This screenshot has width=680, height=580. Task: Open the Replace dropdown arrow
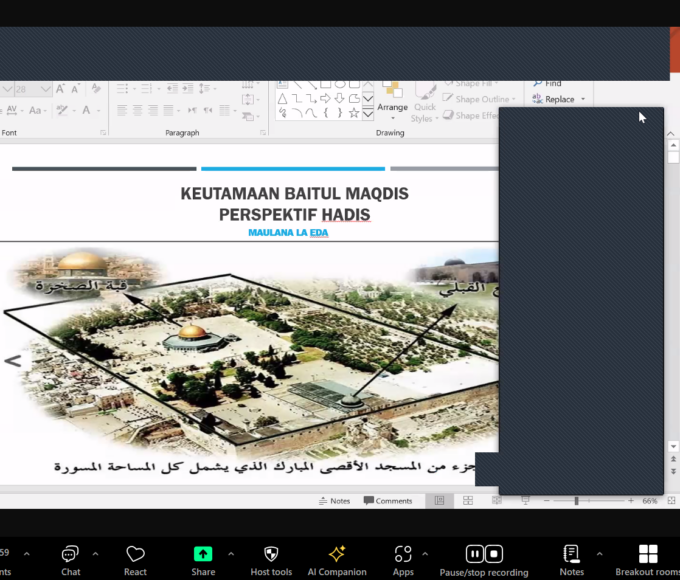582,99
